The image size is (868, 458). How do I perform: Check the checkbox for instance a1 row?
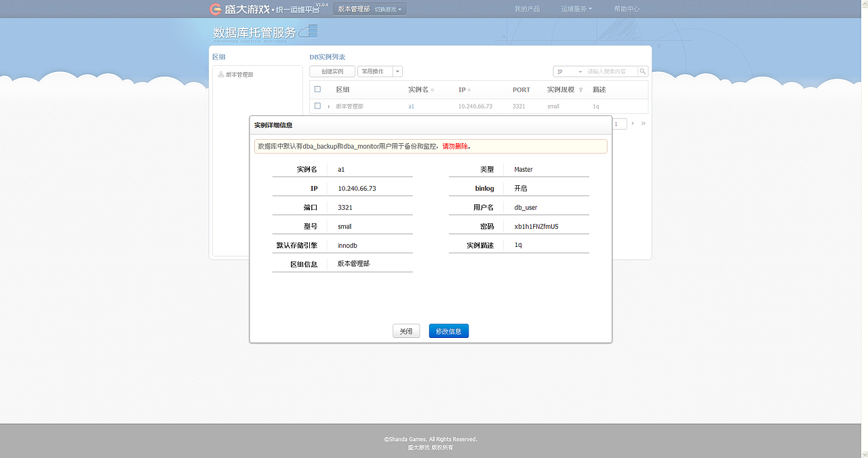pyautogui.click(x=317, y=106)
